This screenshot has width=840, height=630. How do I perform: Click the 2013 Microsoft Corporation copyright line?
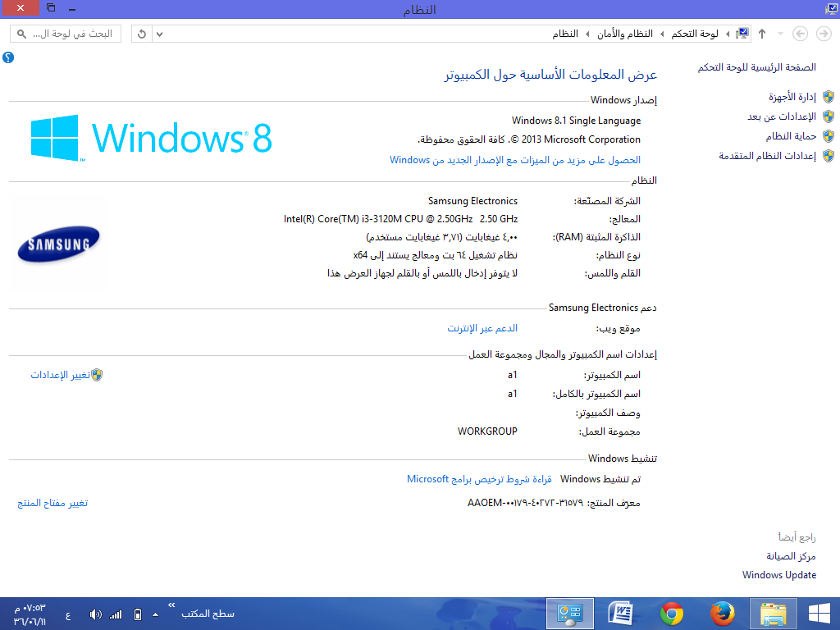pos(529,139)
